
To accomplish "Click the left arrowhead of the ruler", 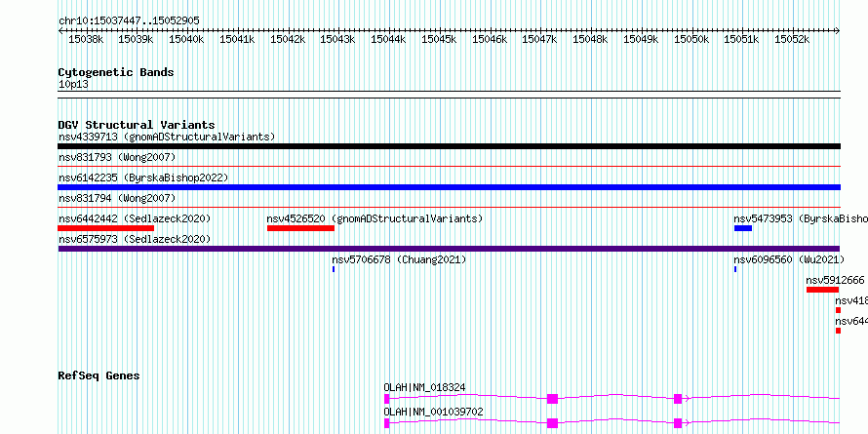I will [x=60, y=30].
